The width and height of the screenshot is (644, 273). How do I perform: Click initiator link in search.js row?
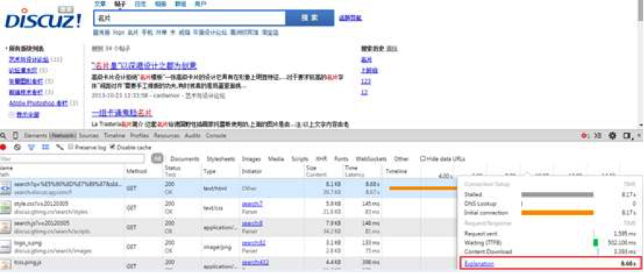pyautogui.click(x=252, y=223)
